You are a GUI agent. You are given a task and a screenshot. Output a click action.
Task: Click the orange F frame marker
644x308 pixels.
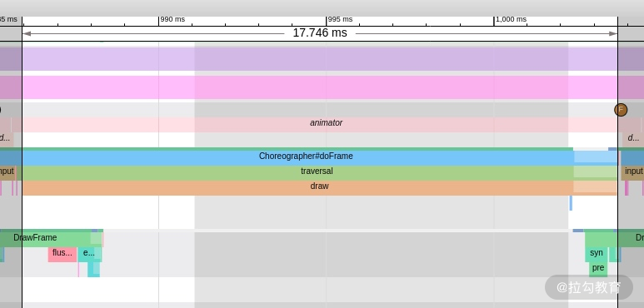tap(621, 110)
